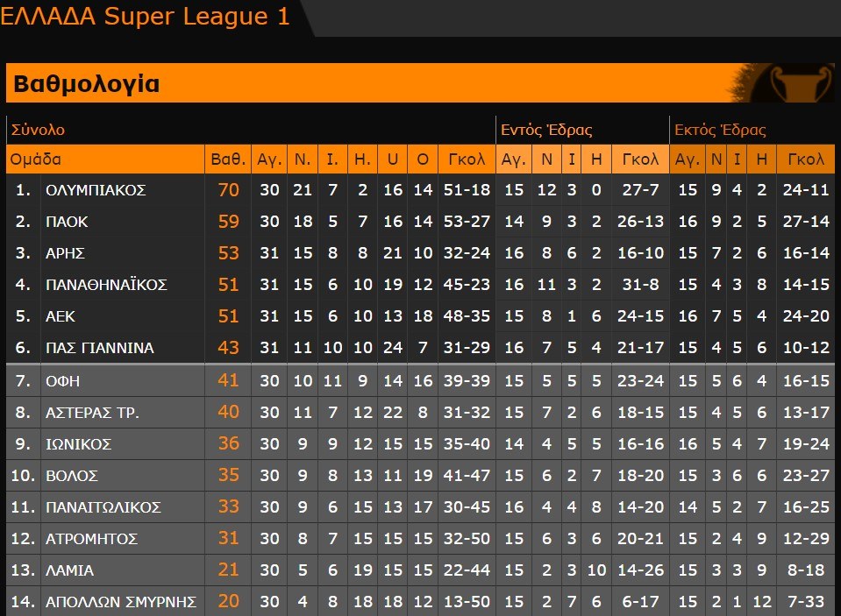Click the ΑΣΤΕΡΑΣ ΤΡ. team name
Image resolution: width=841 pixels, height=616 pixels.
(92, 413)
